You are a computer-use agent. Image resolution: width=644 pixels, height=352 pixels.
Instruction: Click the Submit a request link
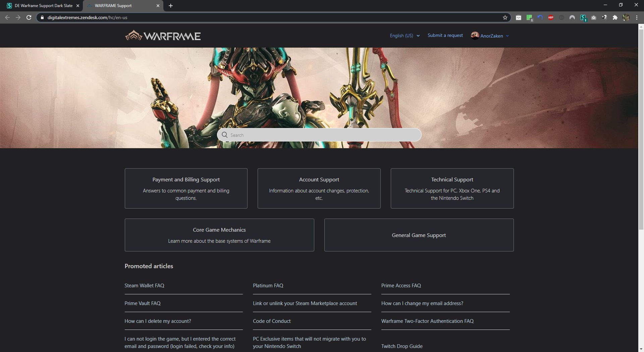445,35
